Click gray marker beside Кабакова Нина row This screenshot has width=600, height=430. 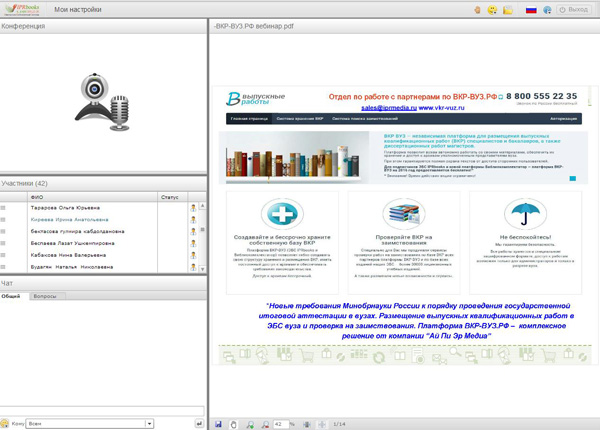point(3,255)
